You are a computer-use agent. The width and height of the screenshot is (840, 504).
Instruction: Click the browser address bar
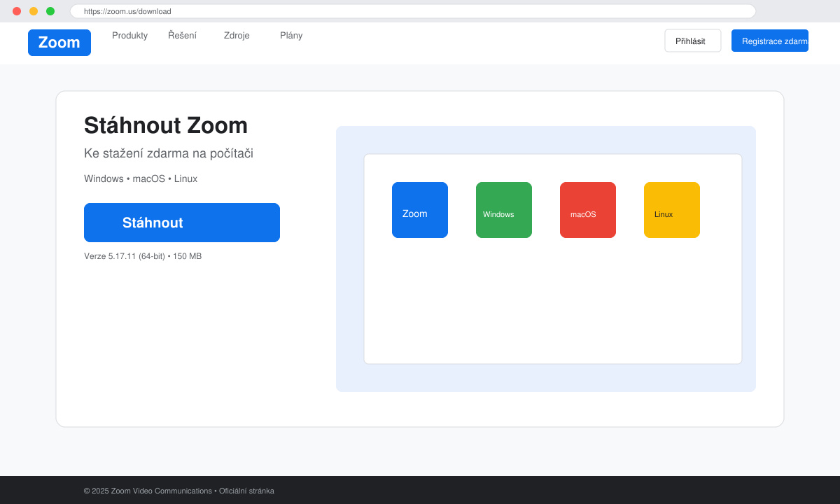pyautogui.click(x=413, y=11)
